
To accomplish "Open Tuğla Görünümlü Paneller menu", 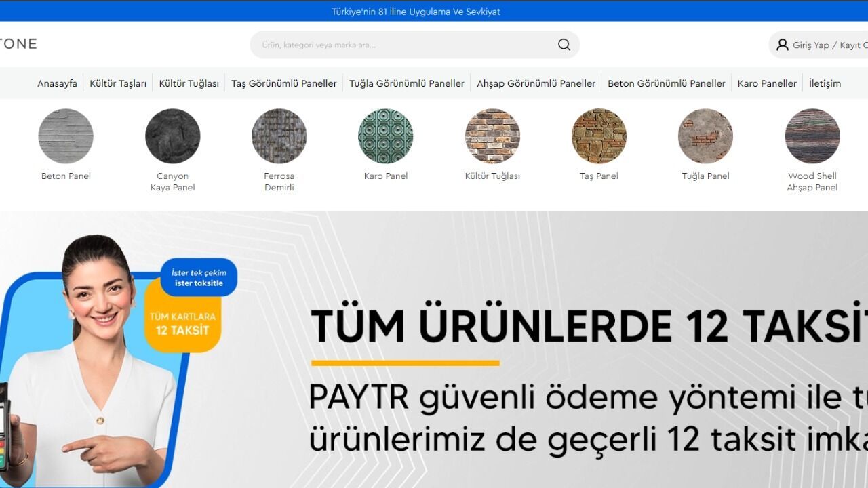I will [406, 83].
